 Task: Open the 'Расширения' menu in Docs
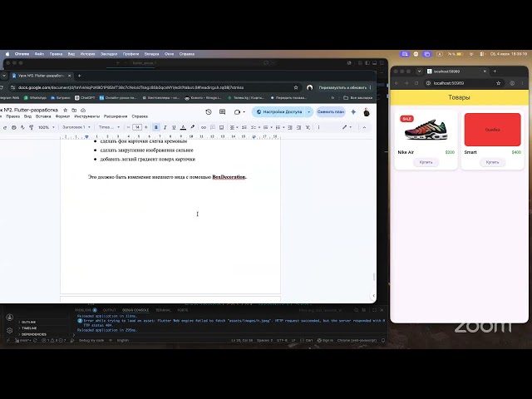pos(116,116)
